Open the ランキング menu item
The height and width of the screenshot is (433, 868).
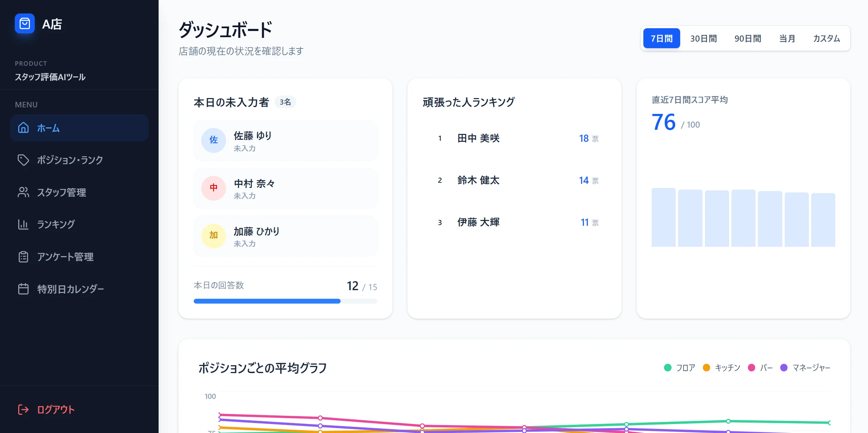click(x=79, y=224)
